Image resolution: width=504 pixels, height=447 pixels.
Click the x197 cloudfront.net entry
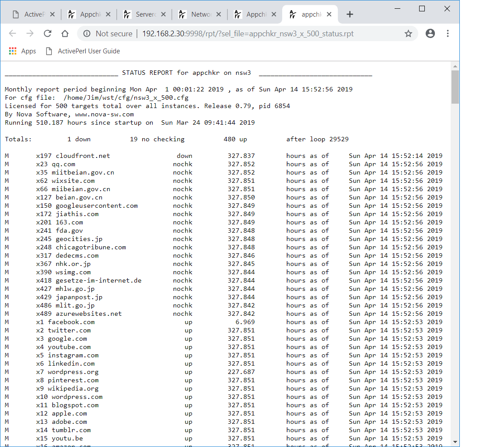[x=73, y=156]
